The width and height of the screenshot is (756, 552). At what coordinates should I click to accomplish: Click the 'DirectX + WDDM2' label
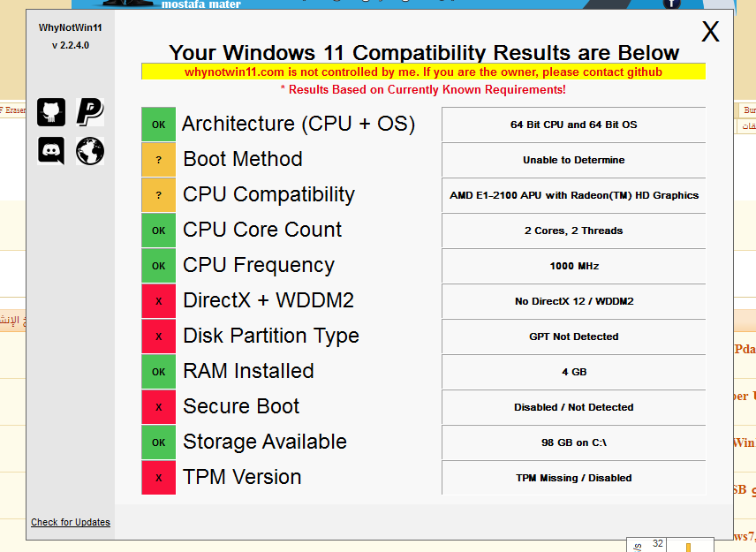tap(268, 300)
